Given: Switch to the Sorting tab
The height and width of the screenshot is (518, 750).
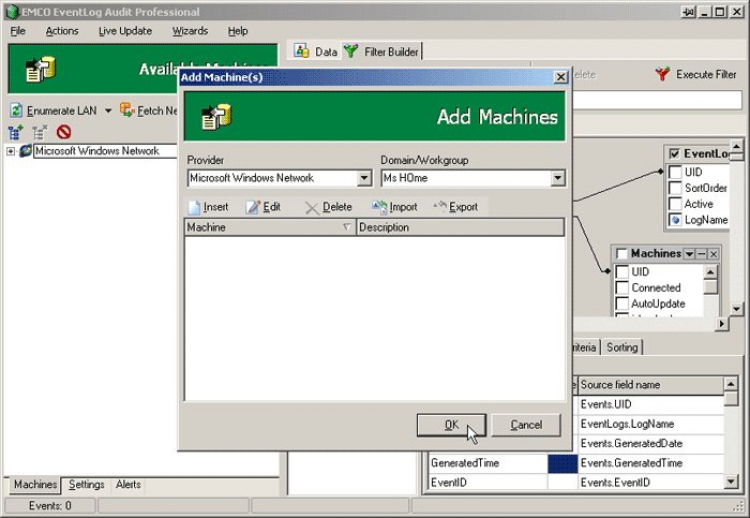Looking at the screenshot, I should point(622,347).
